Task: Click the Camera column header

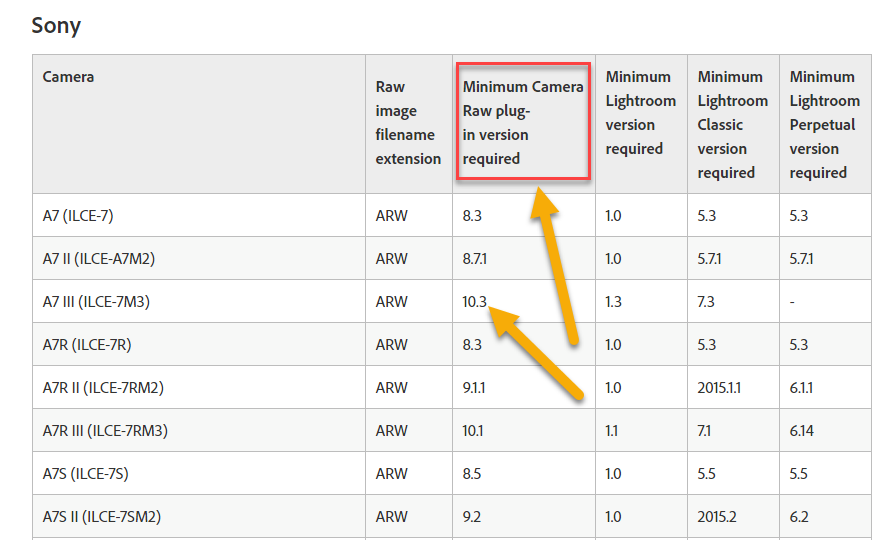Action: [68, 76]
